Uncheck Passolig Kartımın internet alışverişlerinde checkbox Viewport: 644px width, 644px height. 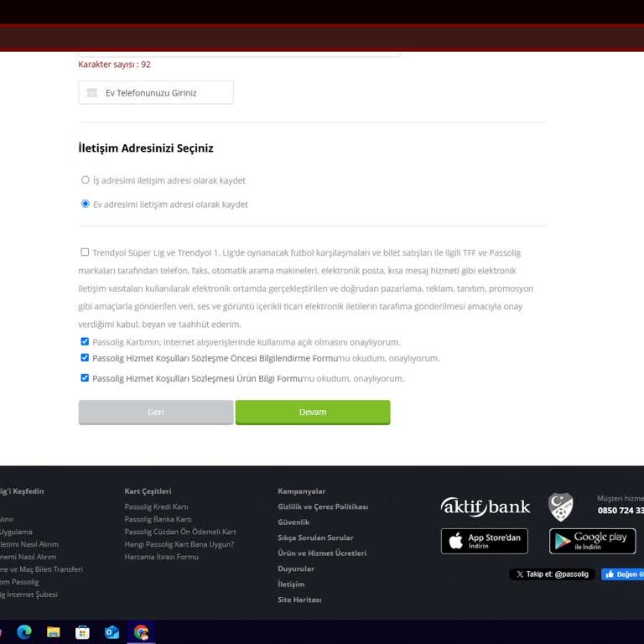[x=85, y=341]
